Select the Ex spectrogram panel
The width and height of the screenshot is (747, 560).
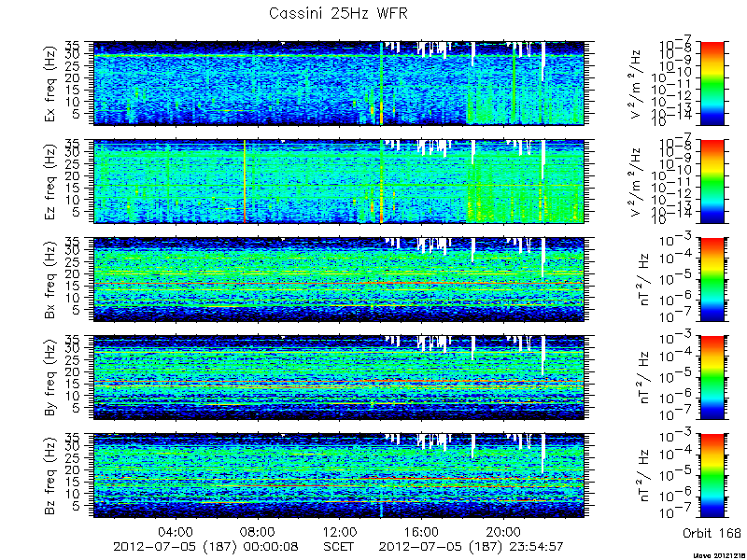pyautogui.click(x=339, y=83)
